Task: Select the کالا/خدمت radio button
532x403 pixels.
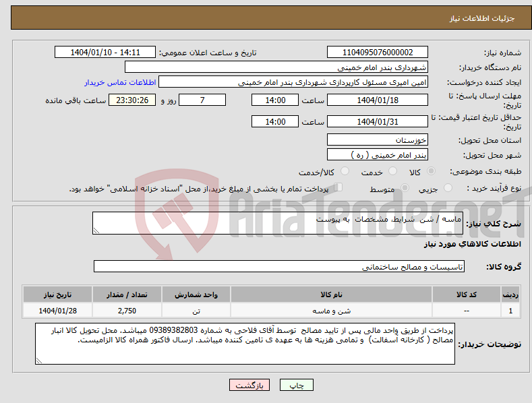Action: click(345, 171)
